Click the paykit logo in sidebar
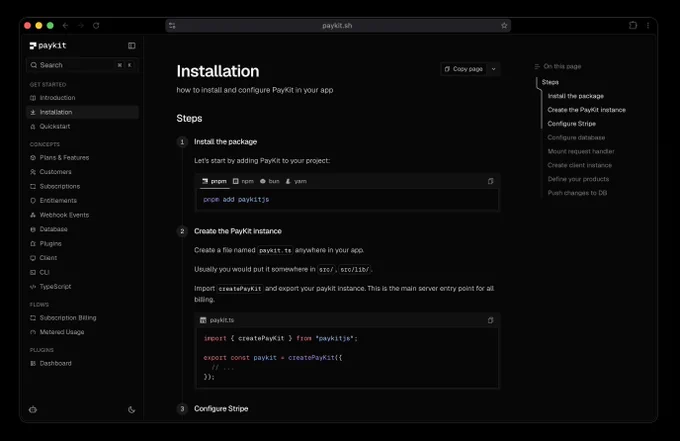The height and width of the screenshot is (441, 680). 48,46
